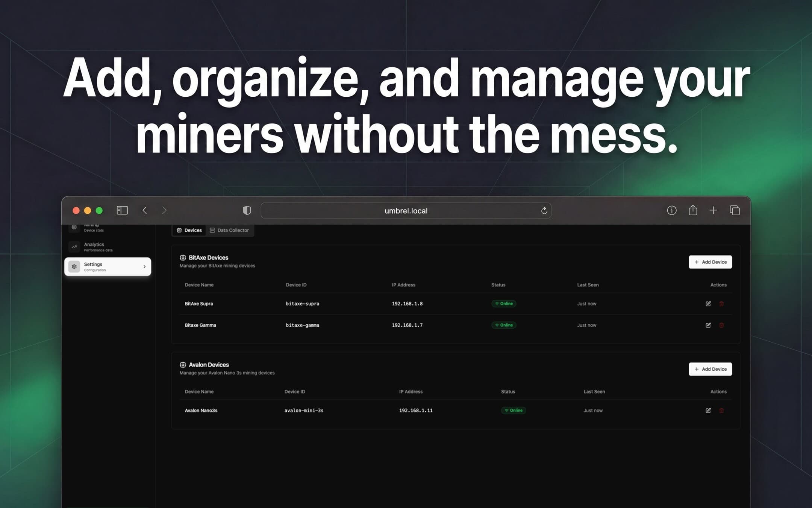Delete the Avalon Nano3s device
The image size is (812, 508).
722,411
